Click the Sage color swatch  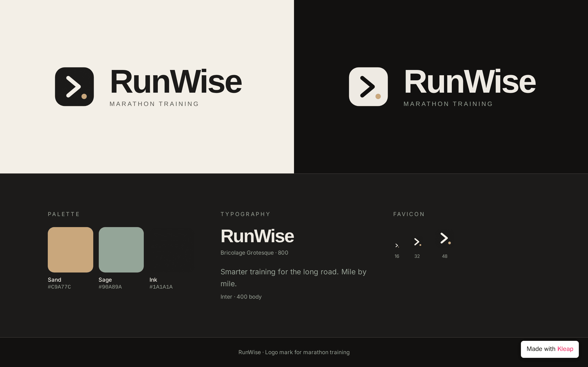point(121,250)
